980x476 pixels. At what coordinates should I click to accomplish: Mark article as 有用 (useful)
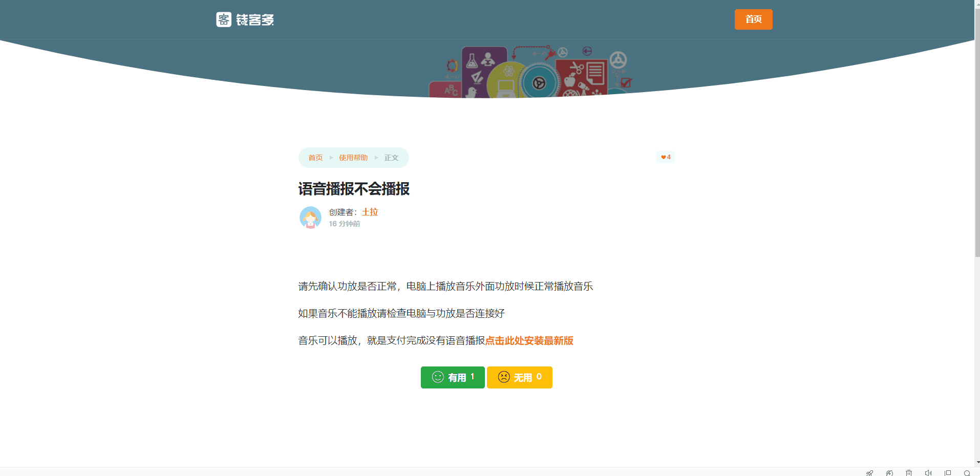(x=453, y=377)
